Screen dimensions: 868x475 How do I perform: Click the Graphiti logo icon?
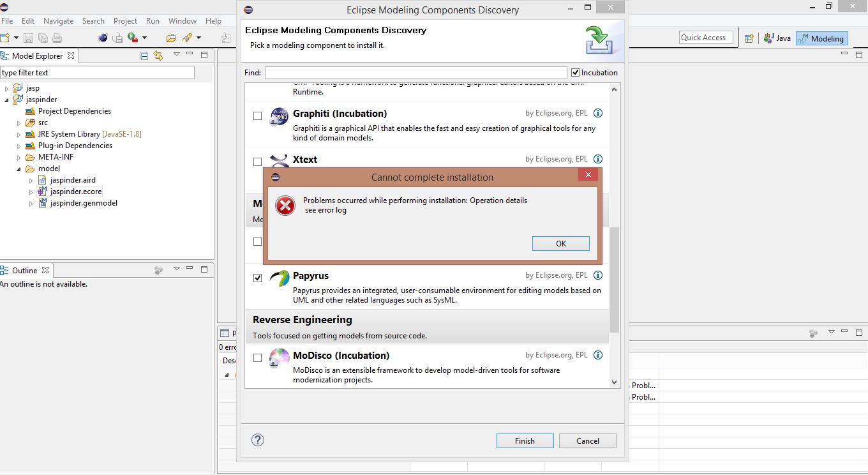tap(280, 116)
